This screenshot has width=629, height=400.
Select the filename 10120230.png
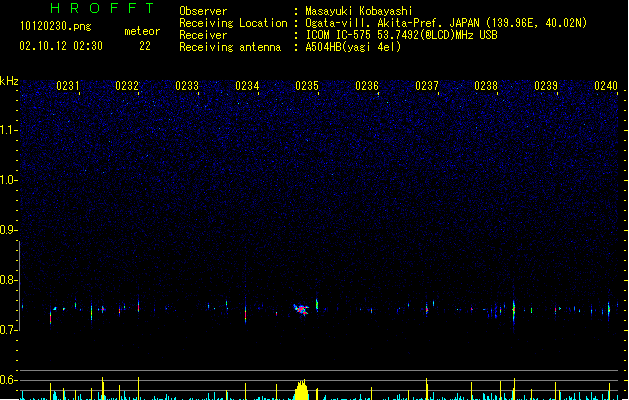[56, 27]
